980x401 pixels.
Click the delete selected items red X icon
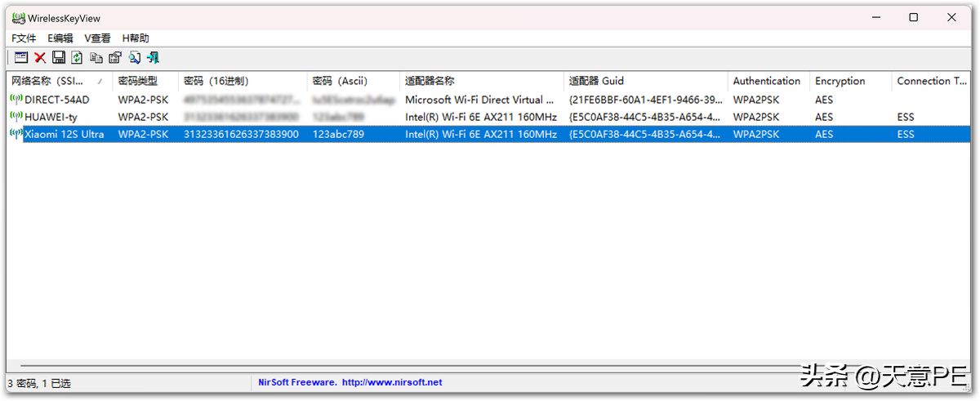pos(39,57)
